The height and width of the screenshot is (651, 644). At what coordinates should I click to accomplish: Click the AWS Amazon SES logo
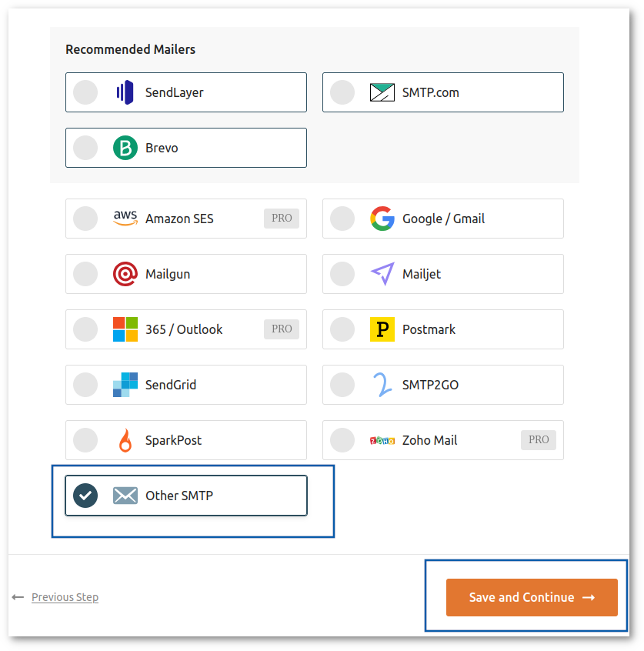125,218
